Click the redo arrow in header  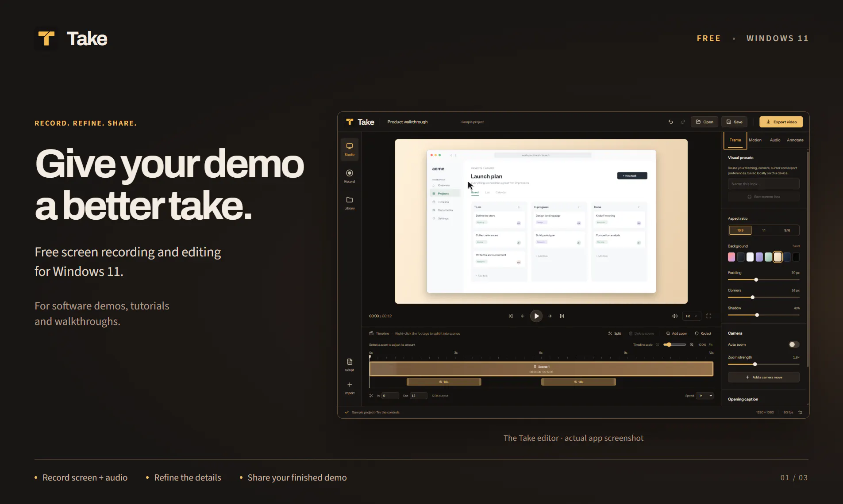683,122
